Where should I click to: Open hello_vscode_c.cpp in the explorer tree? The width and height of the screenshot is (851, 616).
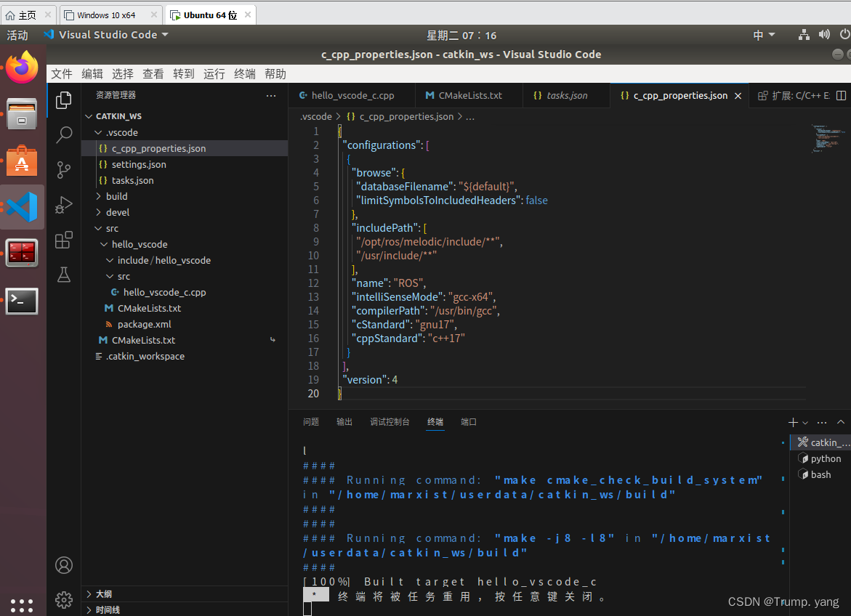point(185,292)
